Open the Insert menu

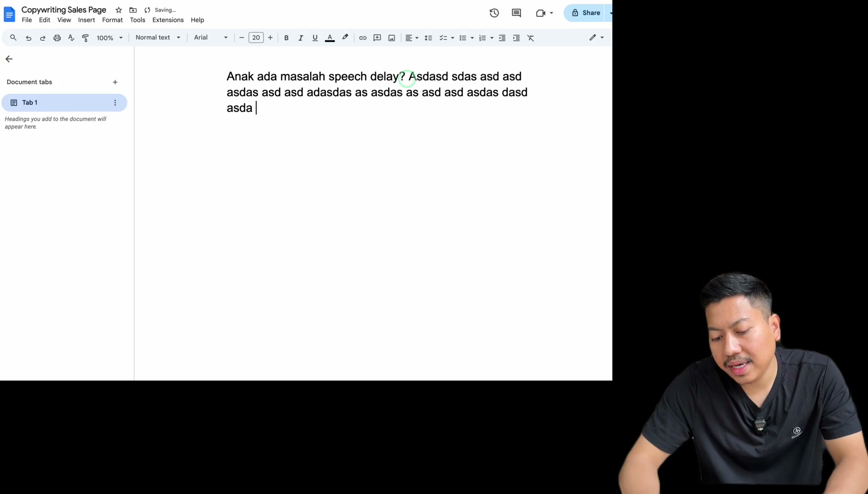tap(86, 20)
